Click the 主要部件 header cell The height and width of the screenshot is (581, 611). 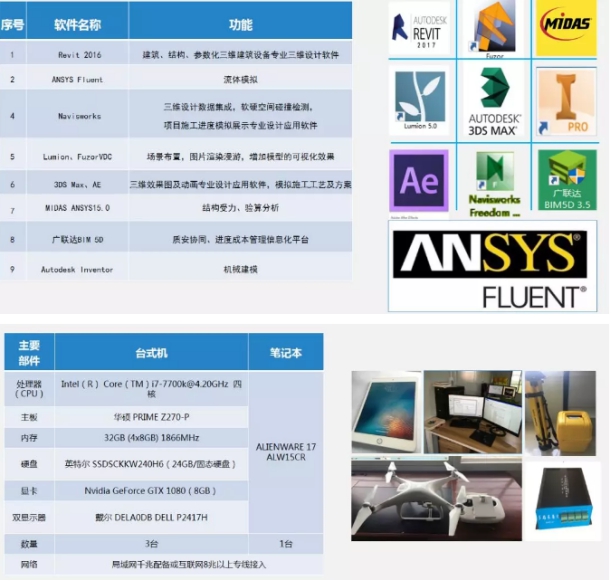(x=29, y=352)
